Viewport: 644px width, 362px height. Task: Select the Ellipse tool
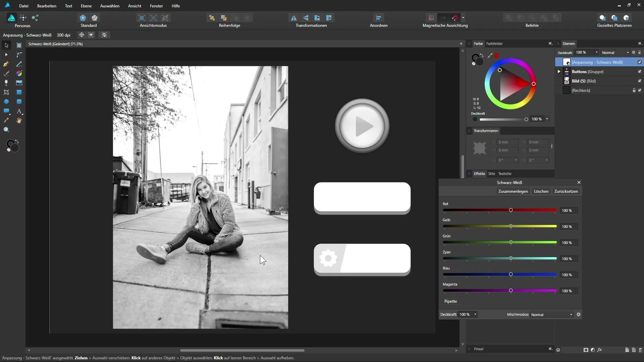[6, 102]
